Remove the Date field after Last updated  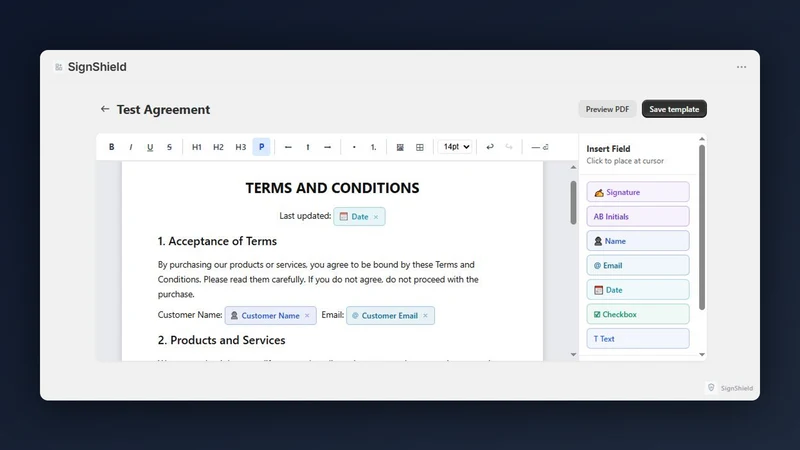point(376,217)
